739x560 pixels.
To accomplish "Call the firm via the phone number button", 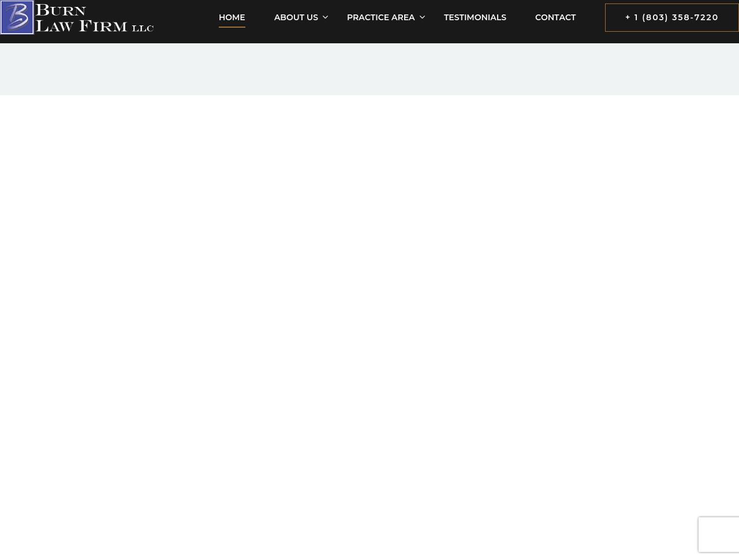I will (x=671, y=17).
